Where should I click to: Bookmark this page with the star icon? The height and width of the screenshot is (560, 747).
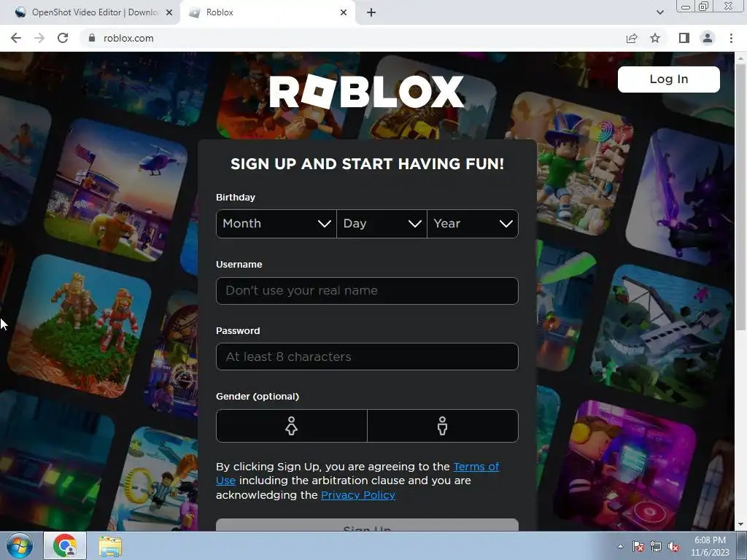(655, 38)
